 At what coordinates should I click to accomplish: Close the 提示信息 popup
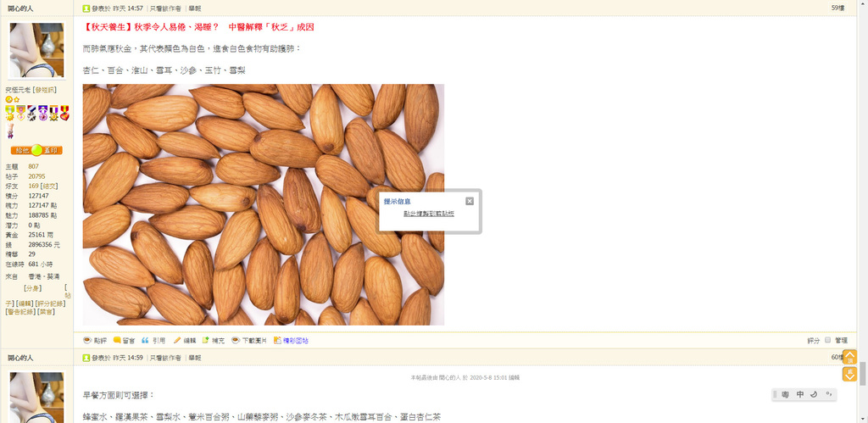(x=470, y=201)
